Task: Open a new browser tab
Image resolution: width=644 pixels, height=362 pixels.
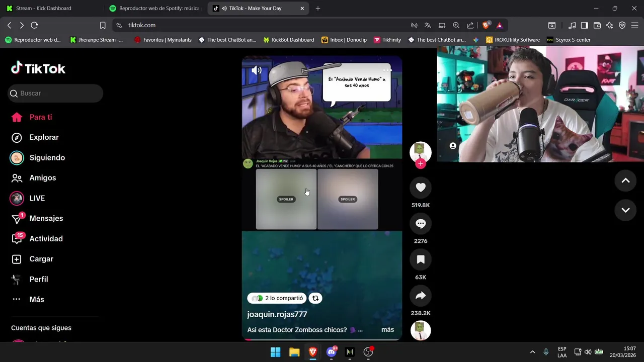Action: click(x=317, y=9)
